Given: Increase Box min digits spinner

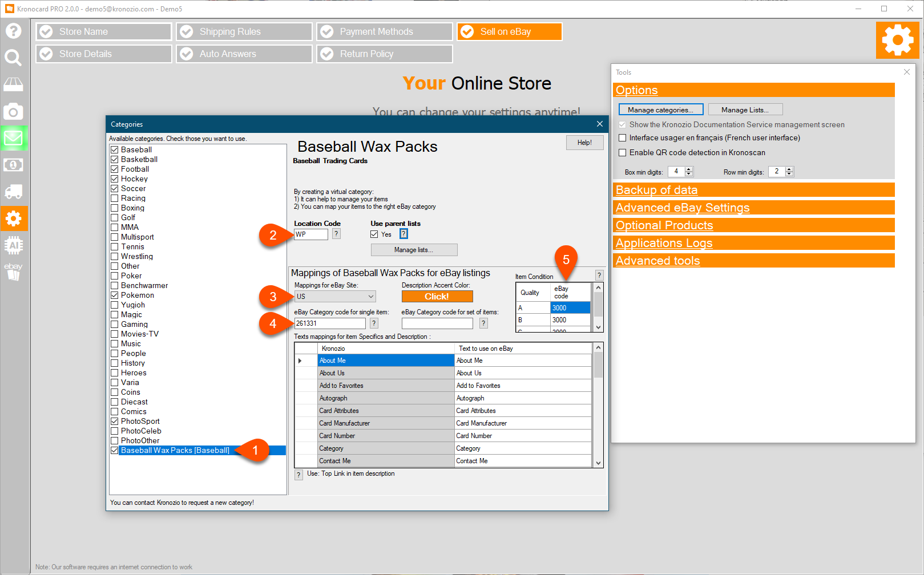Looking at the screenshot, I should click(689, 169).
